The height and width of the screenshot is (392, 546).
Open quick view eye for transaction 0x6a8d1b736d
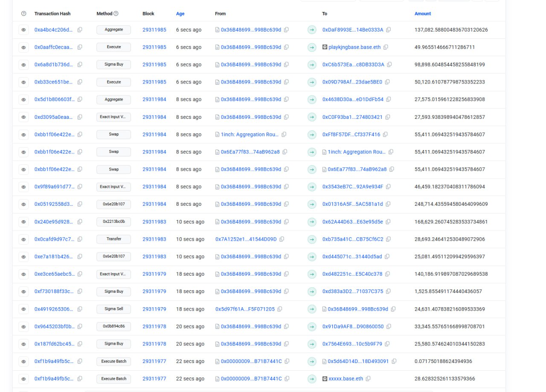[23, 65]
